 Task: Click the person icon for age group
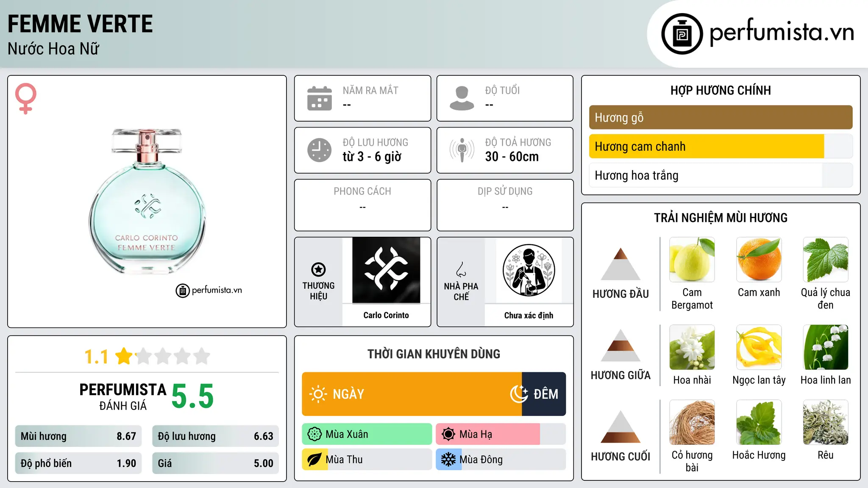coord(462,98)
